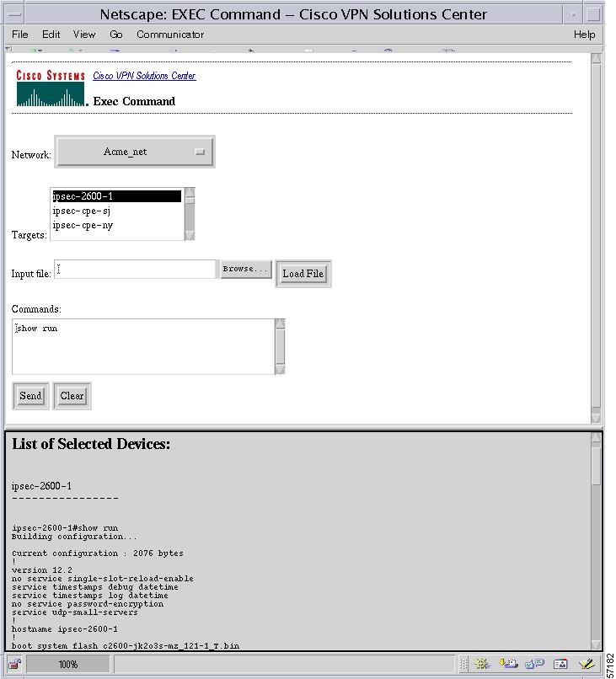Screen dimensions: 616x679
Task: Click 'no service password-encryption' line
Action: pos(88,604)
